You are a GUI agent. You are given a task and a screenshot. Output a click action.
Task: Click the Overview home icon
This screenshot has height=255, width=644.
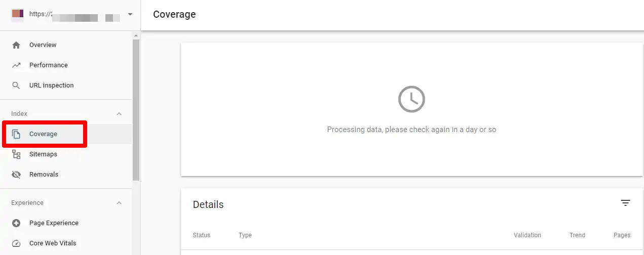point(16,45)
